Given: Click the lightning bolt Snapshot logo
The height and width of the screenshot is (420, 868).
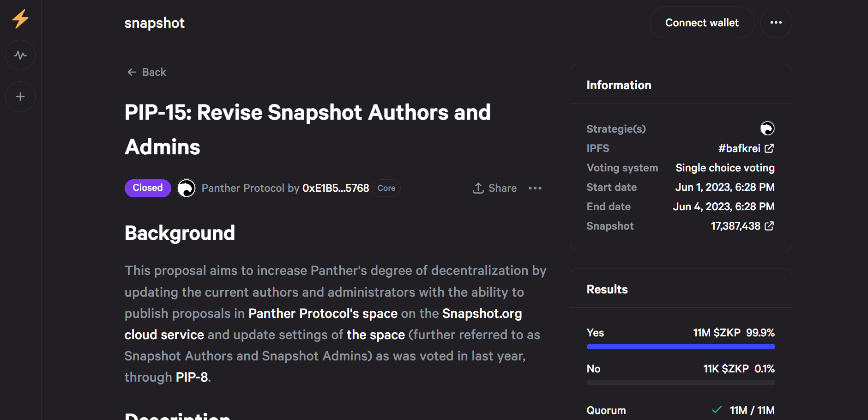Looking at the screenshot, I should pos(20,19).
